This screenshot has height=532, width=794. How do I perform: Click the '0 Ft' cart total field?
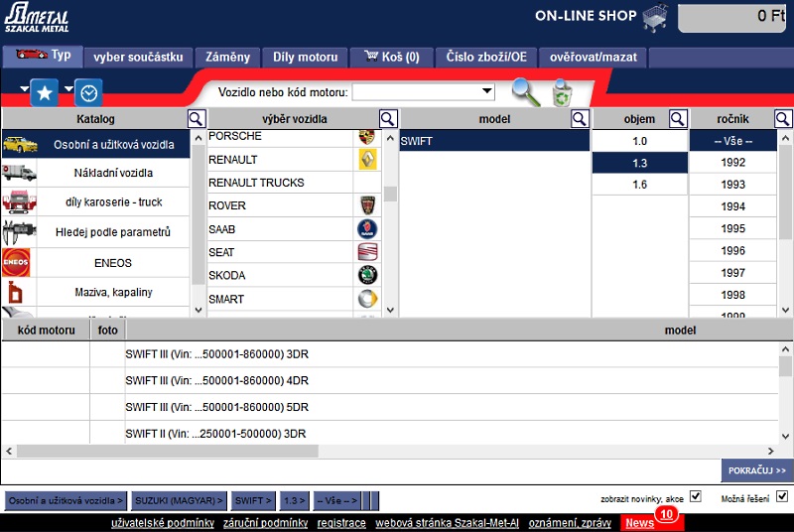click(732, 17)
